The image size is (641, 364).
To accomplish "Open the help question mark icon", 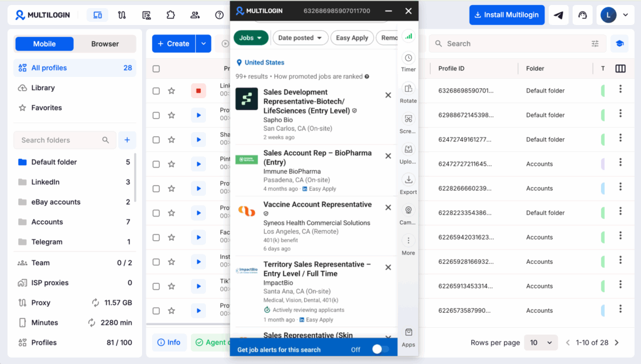I will 220,15.
